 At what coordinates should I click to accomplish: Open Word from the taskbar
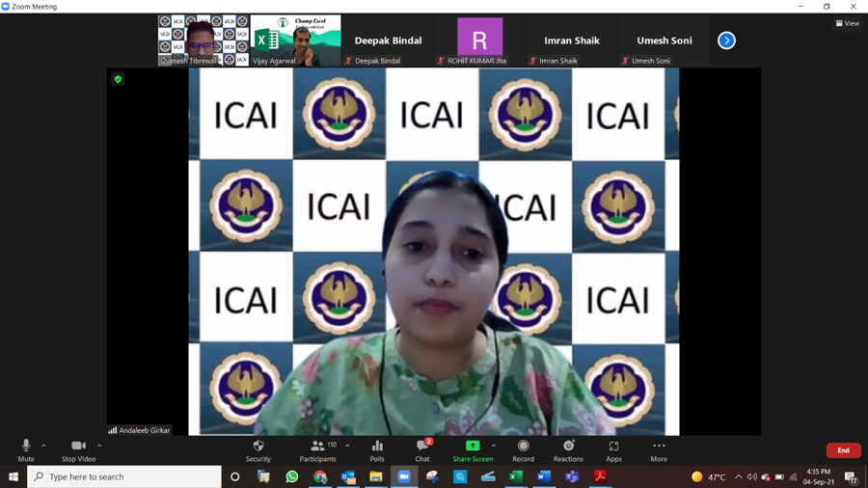coord(544,476)
